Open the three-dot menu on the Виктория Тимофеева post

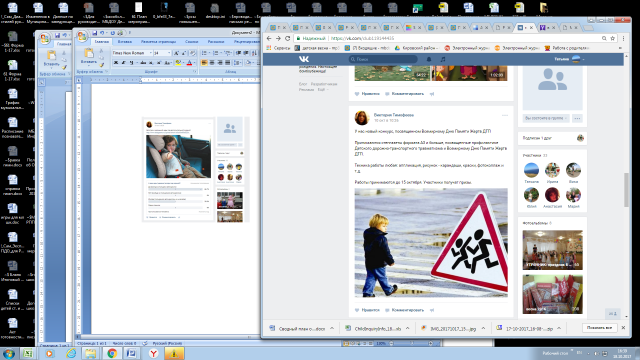(505, 116)
